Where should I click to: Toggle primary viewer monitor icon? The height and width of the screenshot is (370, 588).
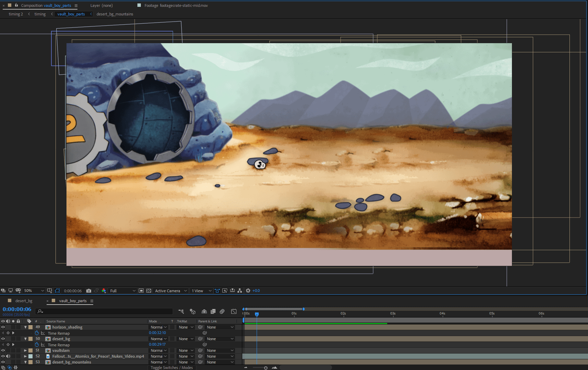pyautogui.click(x=11, y=291)
